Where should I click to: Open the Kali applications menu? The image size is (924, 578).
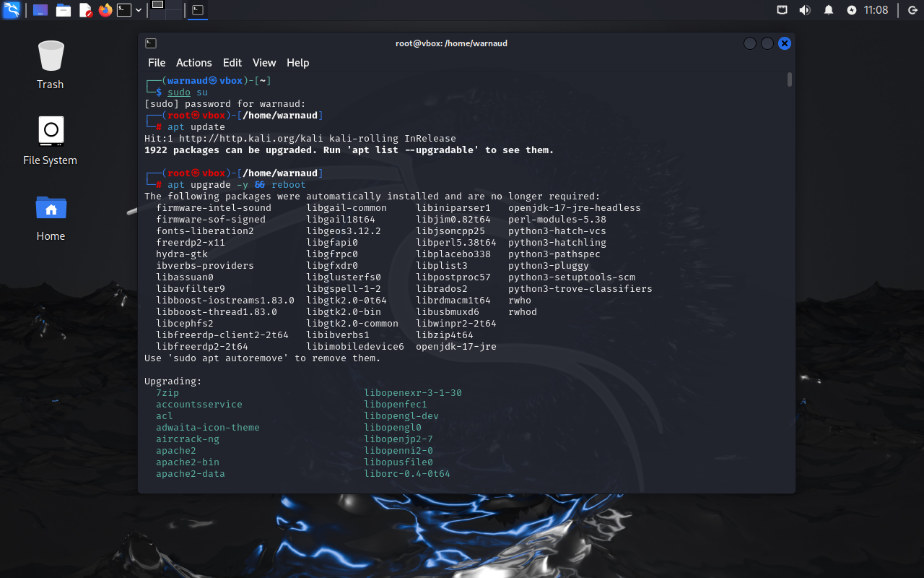(11, 10)
